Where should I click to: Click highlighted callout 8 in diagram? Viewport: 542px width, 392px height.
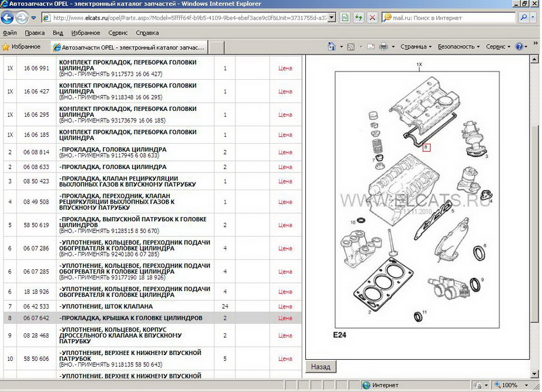coord(426,147)
